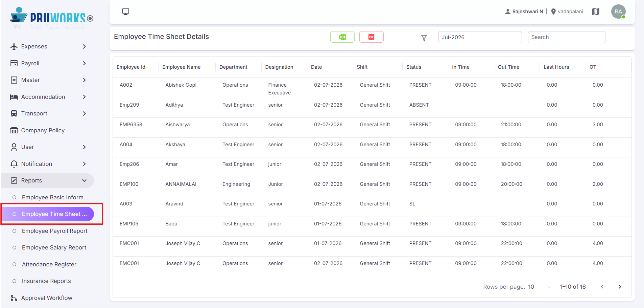Sort by Out Time column header
This screenshot has width=644, height=308.
click(x=508, y=67)
